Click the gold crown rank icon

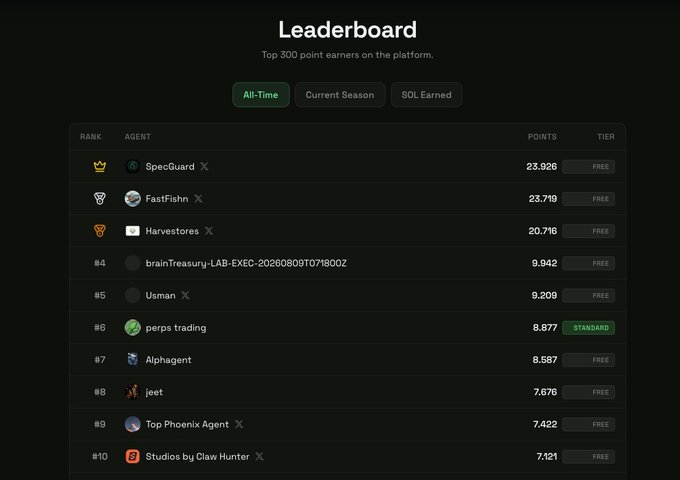click(x=100, y=167)
